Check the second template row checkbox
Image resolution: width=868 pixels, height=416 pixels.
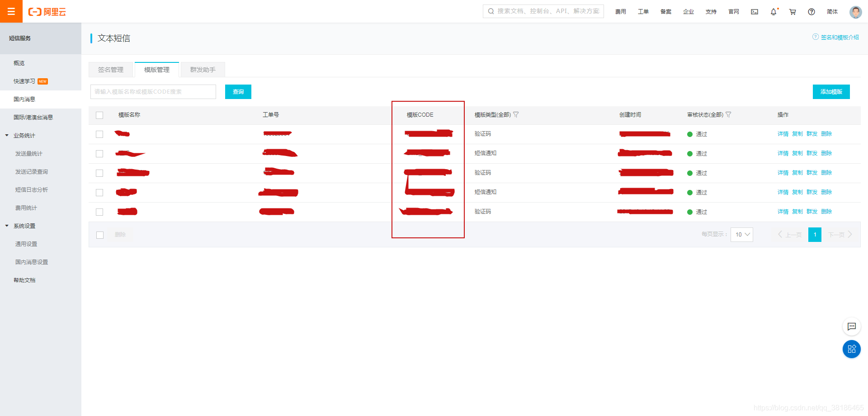click(x=99, y=154)
